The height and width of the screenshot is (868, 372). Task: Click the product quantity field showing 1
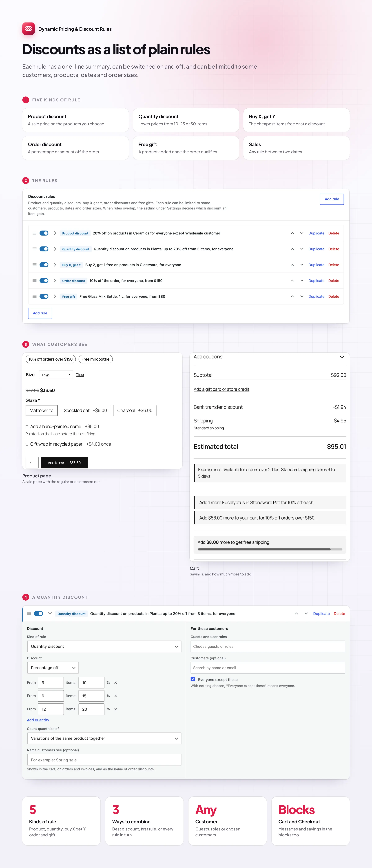click(x=32, y=463)
